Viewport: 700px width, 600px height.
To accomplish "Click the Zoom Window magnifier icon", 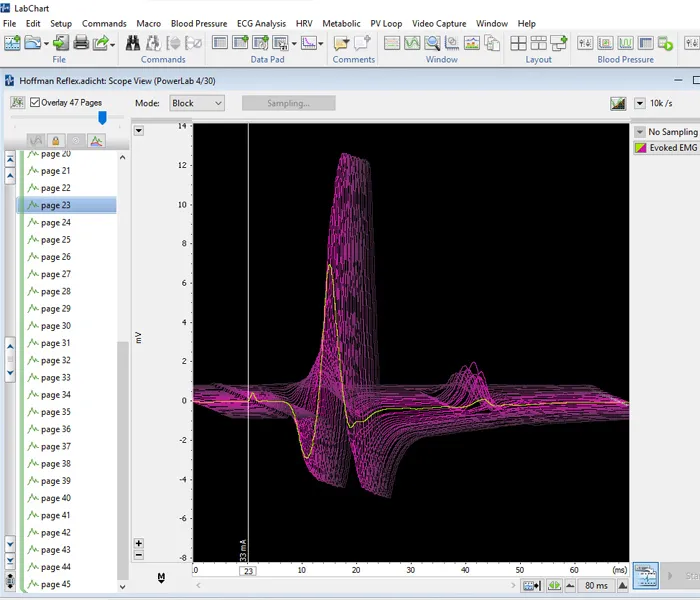I will click(432, 43).
